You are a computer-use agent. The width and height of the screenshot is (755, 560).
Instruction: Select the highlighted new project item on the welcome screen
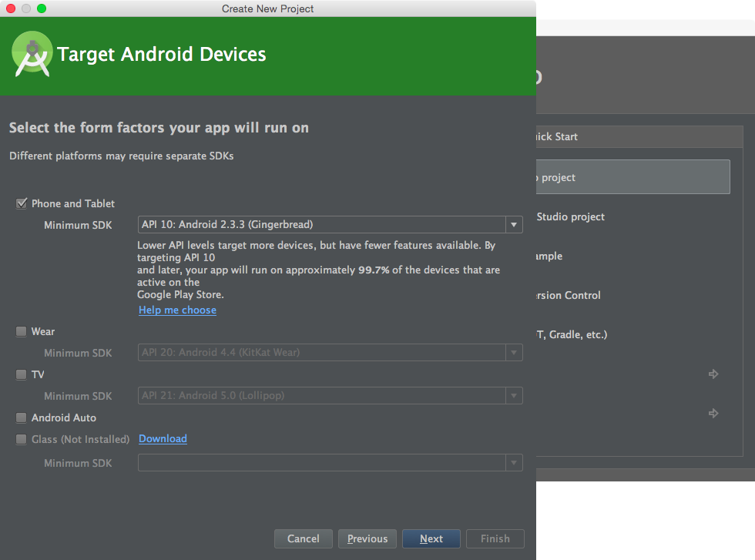point(632,176)
